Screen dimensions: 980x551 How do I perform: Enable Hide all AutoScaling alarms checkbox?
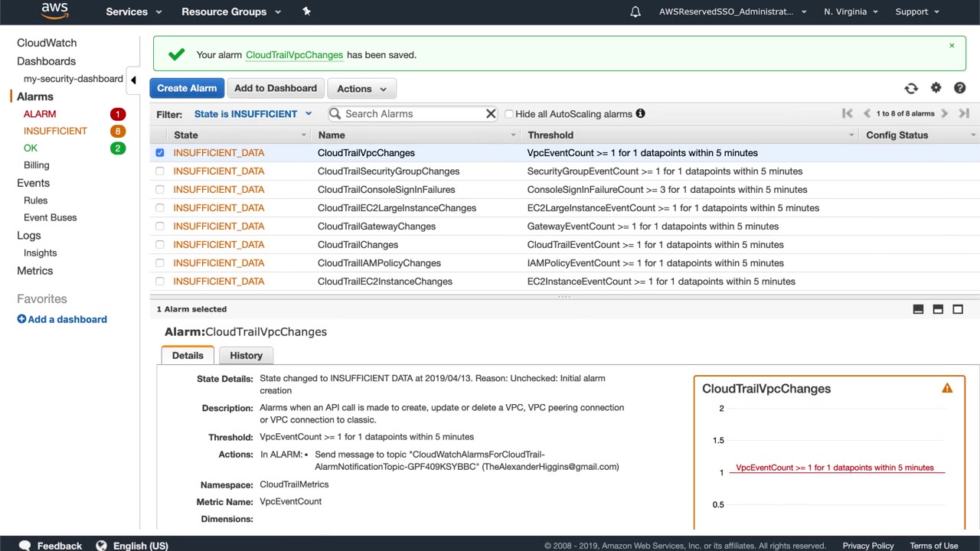pyautogui.click(x=508, y=114)
